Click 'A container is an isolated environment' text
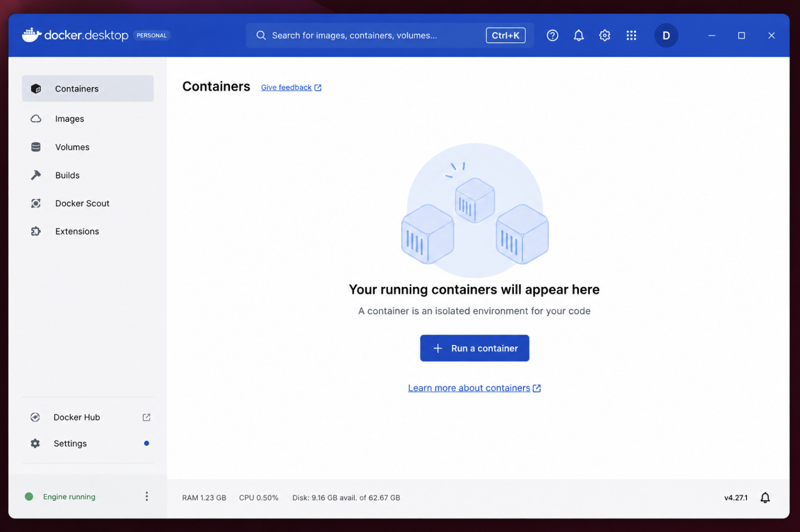The height and width of the screenshot is (532, 800). click(x=474, y=311)
